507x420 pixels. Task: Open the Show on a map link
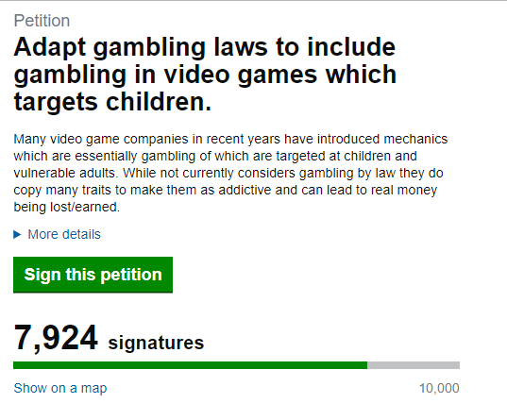[x=60, y=388]
